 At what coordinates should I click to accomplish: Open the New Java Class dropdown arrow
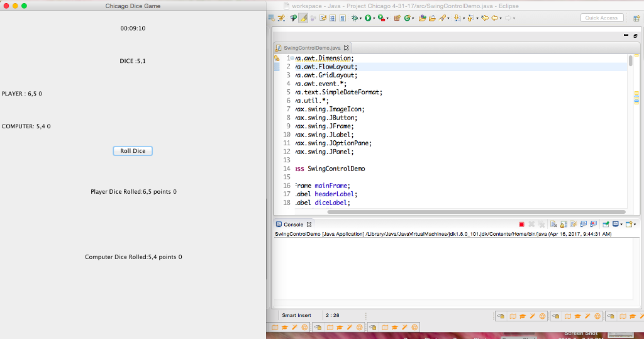point(413,18)
